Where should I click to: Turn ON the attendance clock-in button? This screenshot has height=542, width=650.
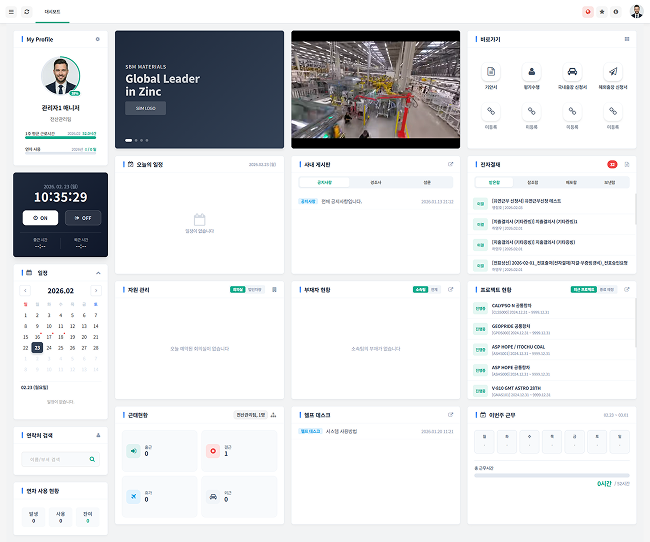(40, 218)
